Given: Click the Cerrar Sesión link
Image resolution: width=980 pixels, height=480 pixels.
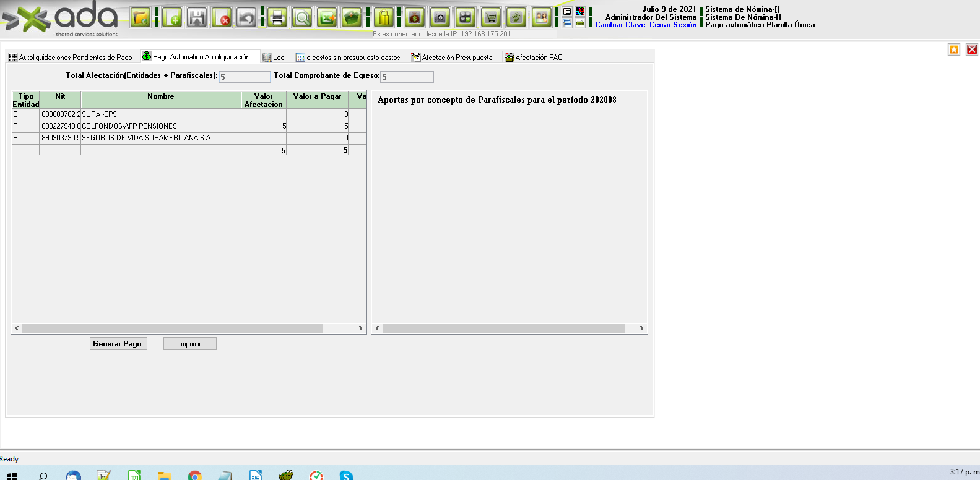Looking at the screenshot, I should [x=673, y=25].
